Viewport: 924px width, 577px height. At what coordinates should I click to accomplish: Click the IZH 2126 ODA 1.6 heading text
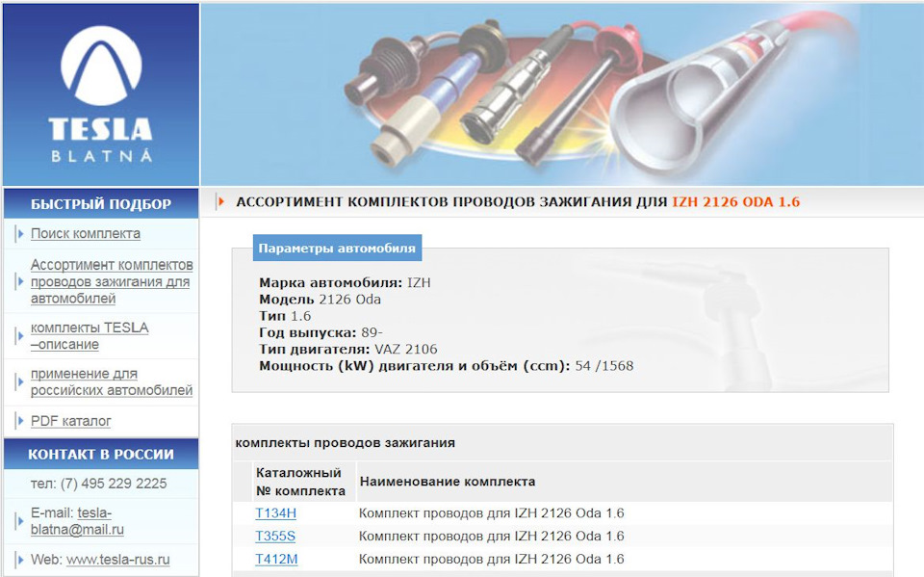coord(736,201)
